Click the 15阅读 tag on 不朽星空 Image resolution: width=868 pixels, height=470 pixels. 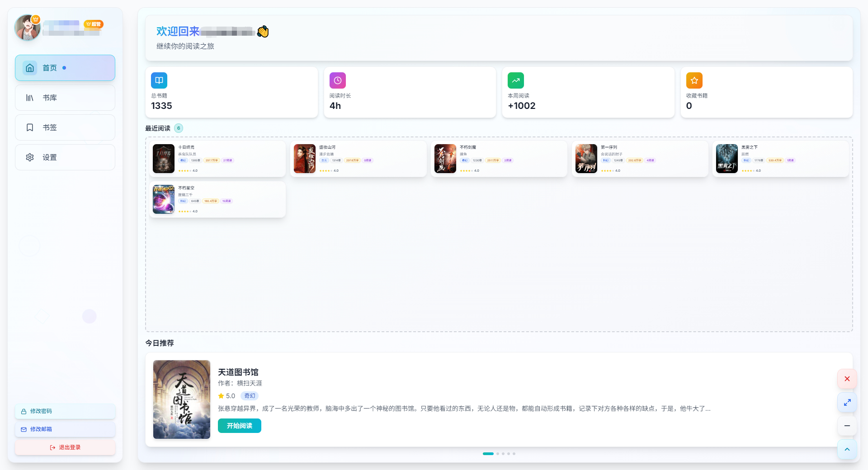(226, 201)
